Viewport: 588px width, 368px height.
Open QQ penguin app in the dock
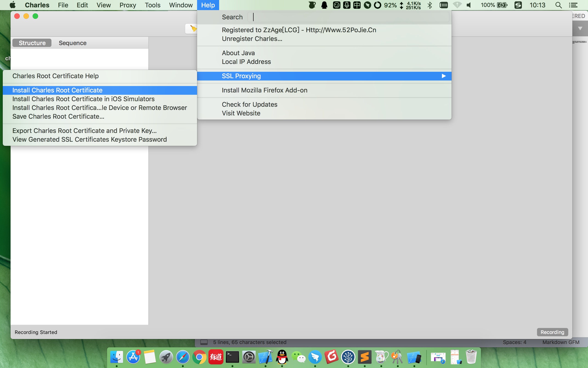282,357
